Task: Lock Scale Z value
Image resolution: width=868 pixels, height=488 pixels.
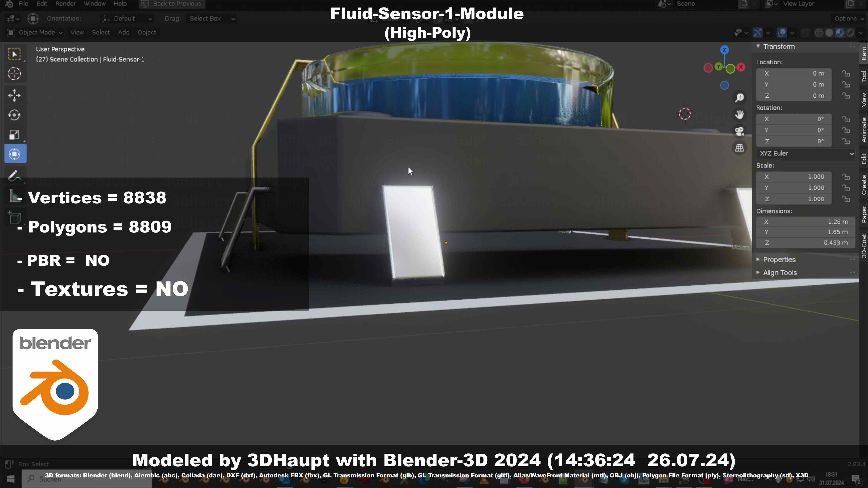Action: point(846,199)
